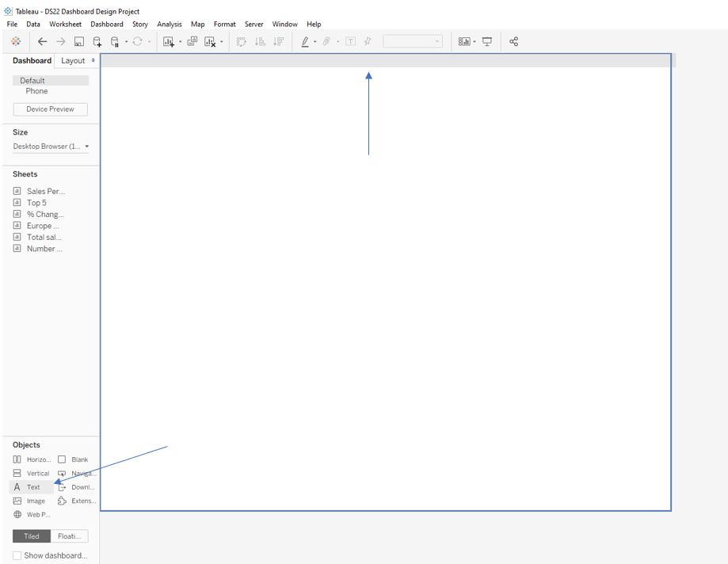Viewport: 728px width, 564px height.
Task: Open the Help menu
Action: (314, 24)
